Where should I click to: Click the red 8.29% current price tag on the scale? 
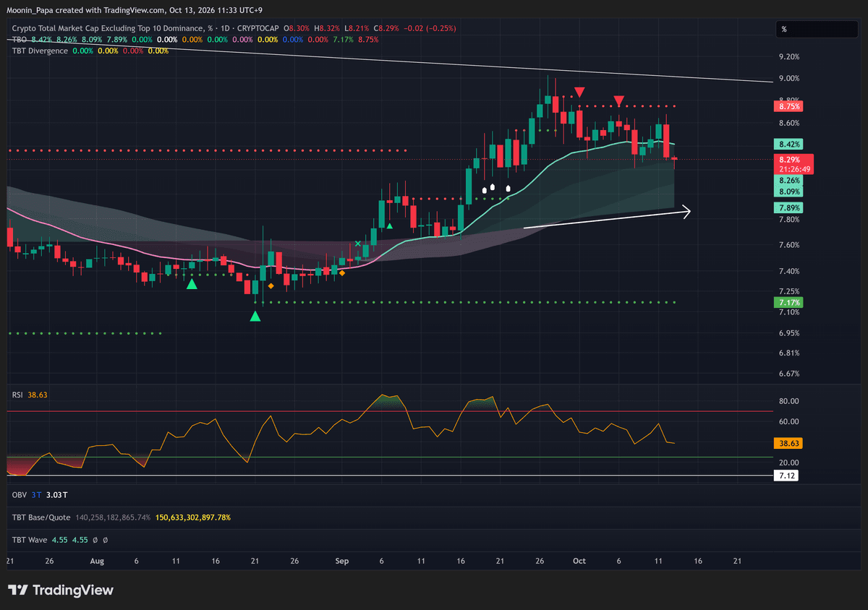pos(794,159)
